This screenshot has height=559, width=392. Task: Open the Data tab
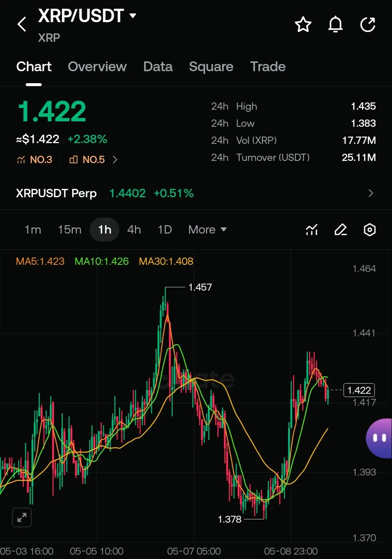pos(158,66)
